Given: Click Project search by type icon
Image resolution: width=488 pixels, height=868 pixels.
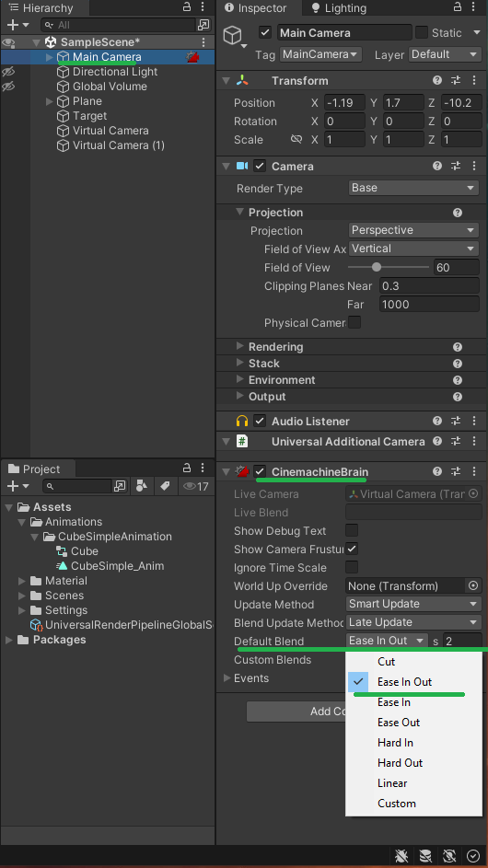Looking at the screenshot, I should click(x=141, y=486).
